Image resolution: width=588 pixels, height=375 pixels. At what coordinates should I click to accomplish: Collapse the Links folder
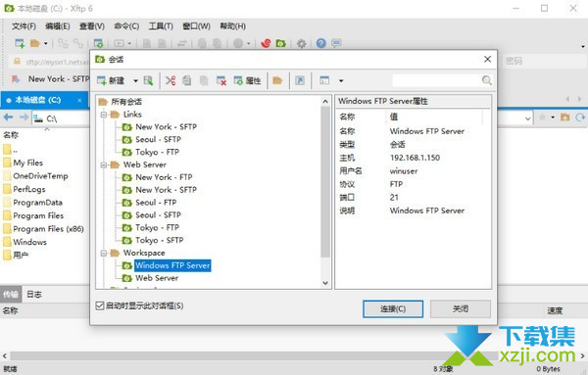(104, 115)
